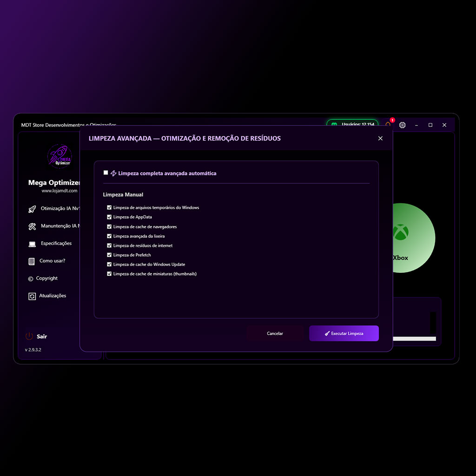Click the Cancelar button

[275, 333]
